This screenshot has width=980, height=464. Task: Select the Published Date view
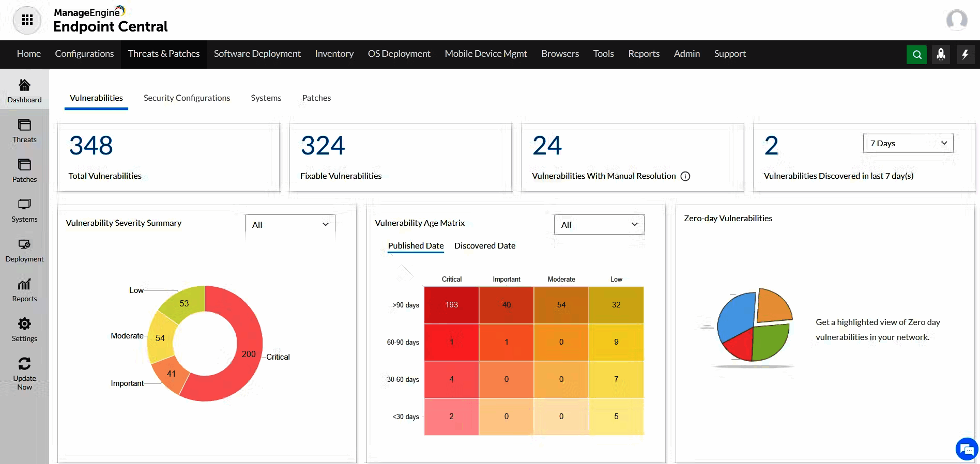[416, 246]
